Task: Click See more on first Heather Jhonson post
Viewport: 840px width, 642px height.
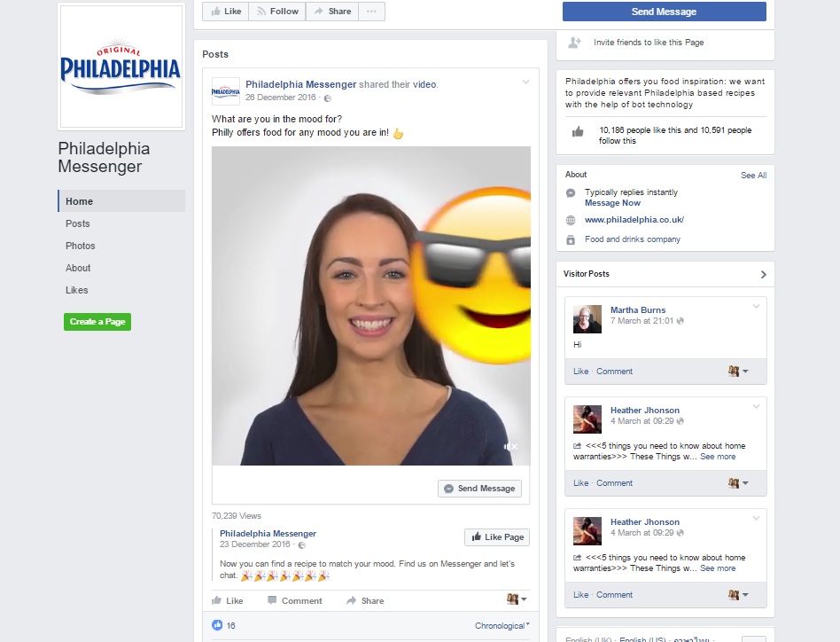Action: (718, 457)
